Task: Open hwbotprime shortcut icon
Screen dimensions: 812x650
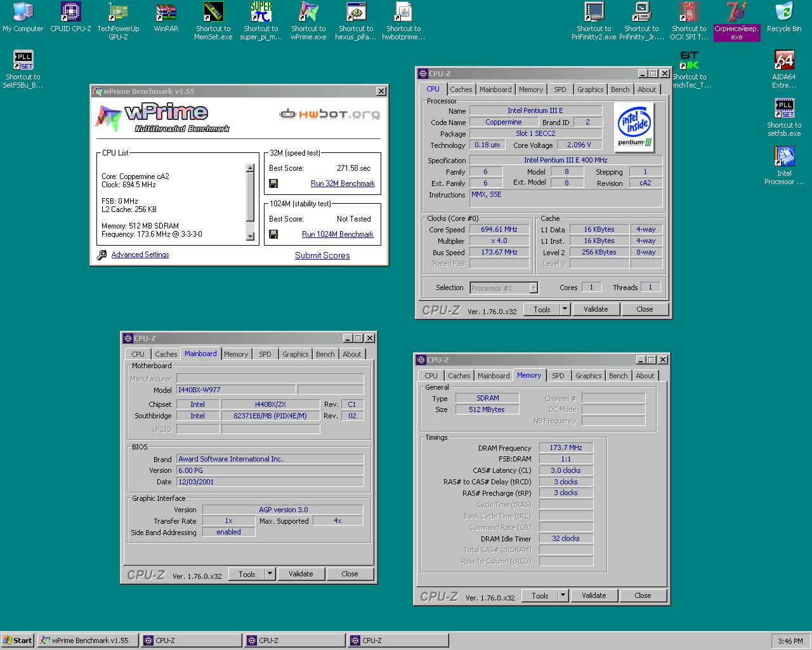Action: tap(403, 22)
